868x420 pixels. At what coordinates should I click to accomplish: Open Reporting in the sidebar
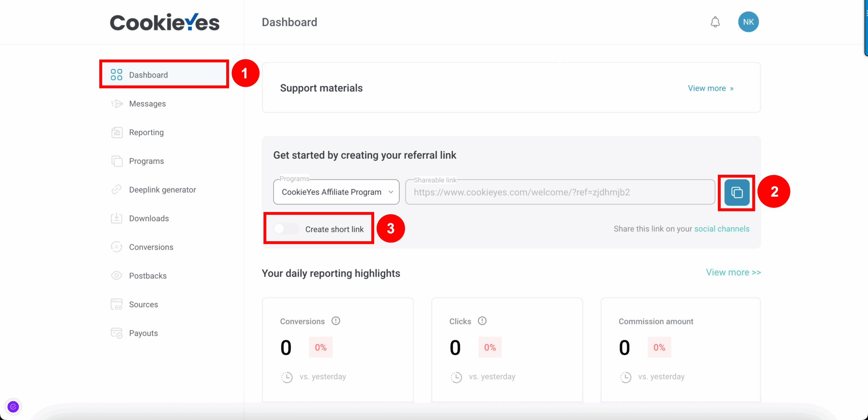(x=146, y=132)
